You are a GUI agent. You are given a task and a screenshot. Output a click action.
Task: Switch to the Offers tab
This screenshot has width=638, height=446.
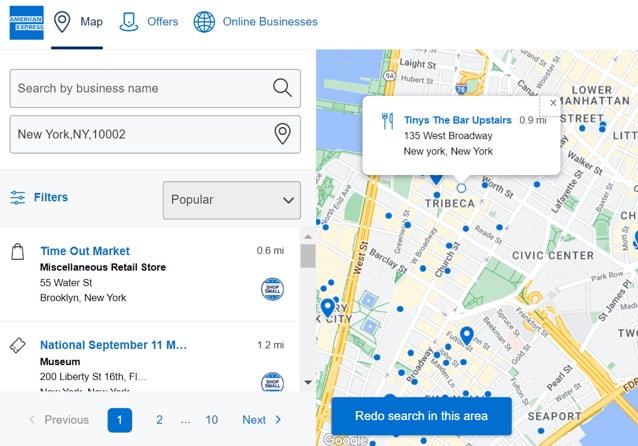pyautogui.click(x=148, y=22)
